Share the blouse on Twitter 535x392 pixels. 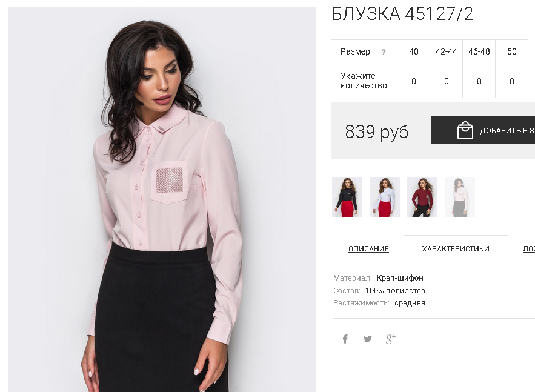(367, 339)
